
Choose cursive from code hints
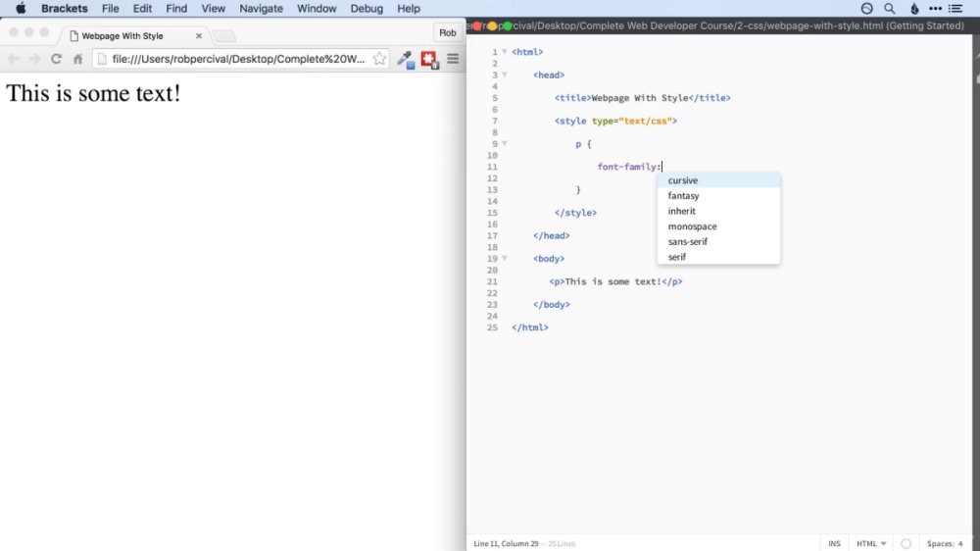pyautogui.click(x=718, y=180)
